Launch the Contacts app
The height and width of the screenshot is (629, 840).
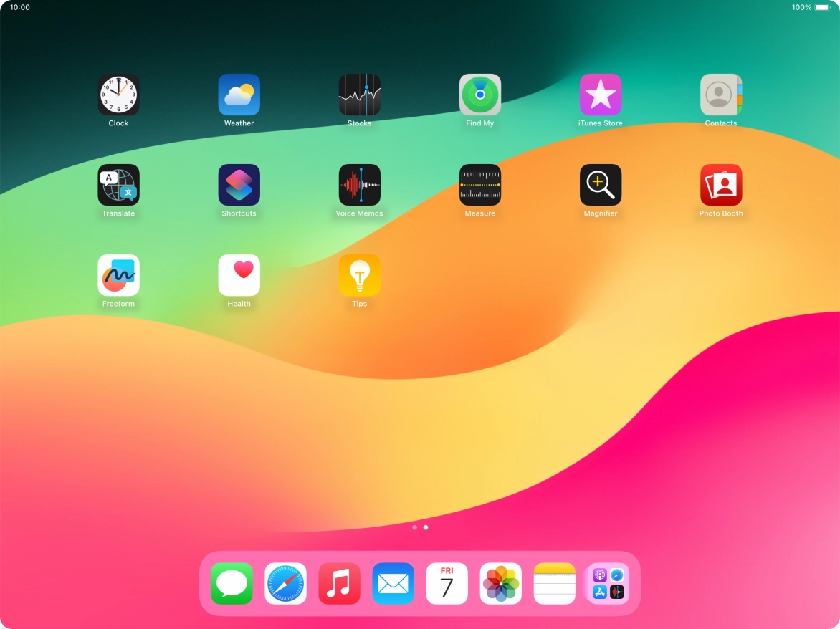(x=720, y=95)
